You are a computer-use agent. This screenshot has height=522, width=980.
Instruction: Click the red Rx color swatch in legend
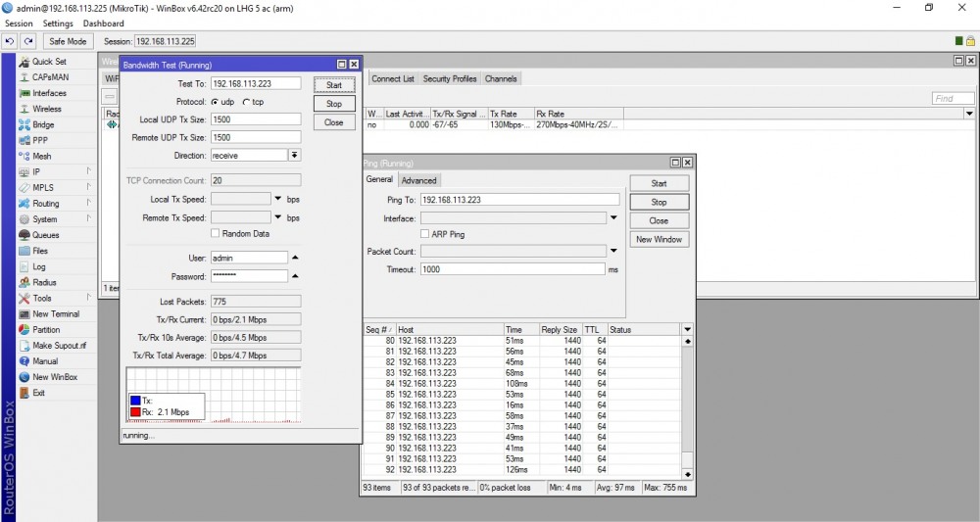pyautogui.click(x=134, y=412)
